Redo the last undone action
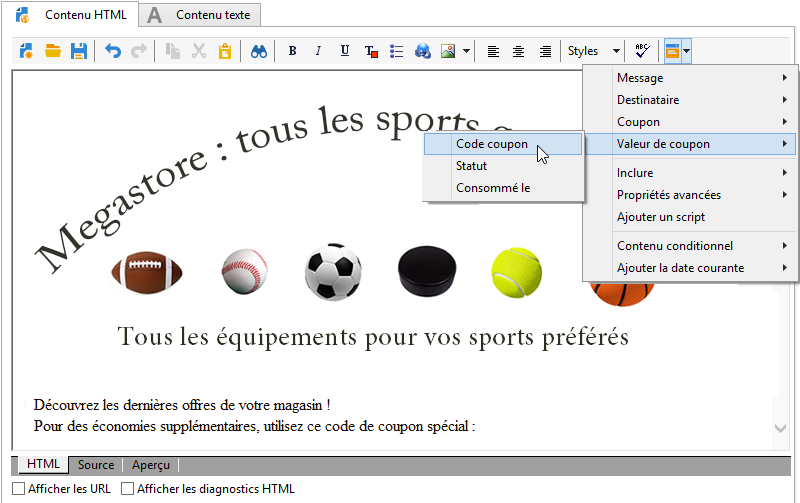Image resolution: width=800 pixels, height=503 pixels. point(139,51)
